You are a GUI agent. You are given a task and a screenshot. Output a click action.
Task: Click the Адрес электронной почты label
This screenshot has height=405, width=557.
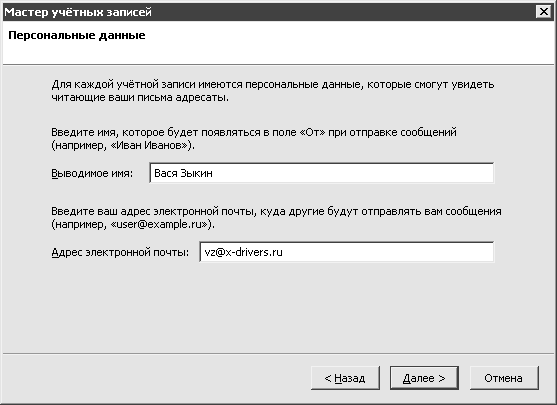120,253
